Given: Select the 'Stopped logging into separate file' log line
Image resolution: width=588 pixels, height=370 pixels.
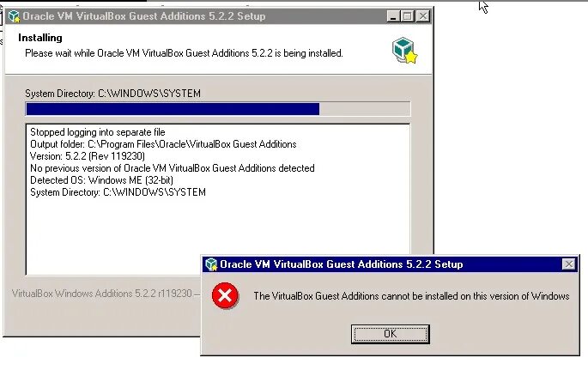Looking at the screenshot, I should coord(98,132).
